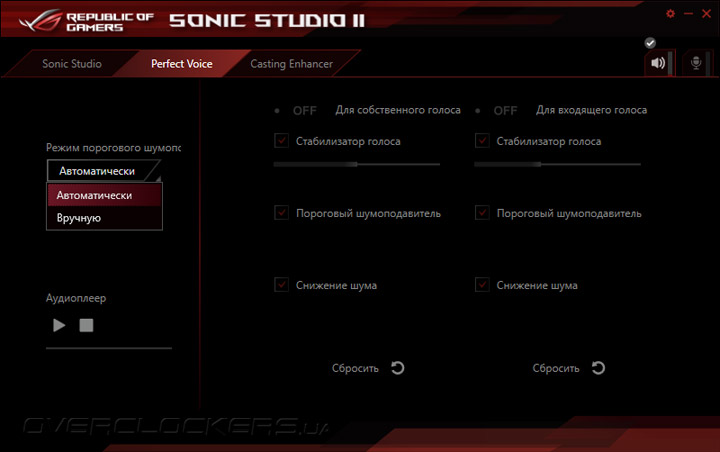Click the Sonic Studio II title text
The width and height of the screenshot is (720, 452).
point(267,21)
